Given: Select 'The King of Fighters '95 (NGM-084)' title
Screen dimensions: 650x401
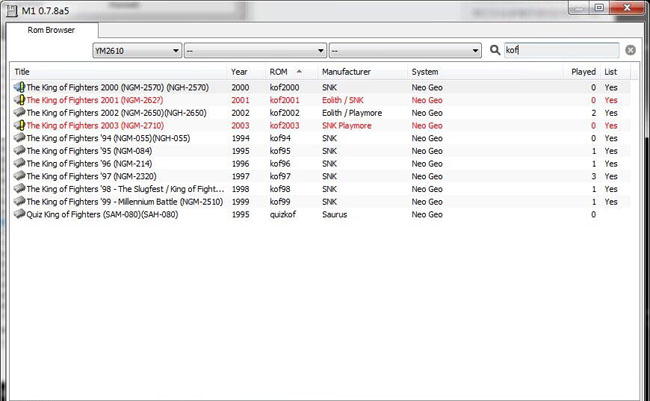Looking at the screenshot, I should point(89,151).
